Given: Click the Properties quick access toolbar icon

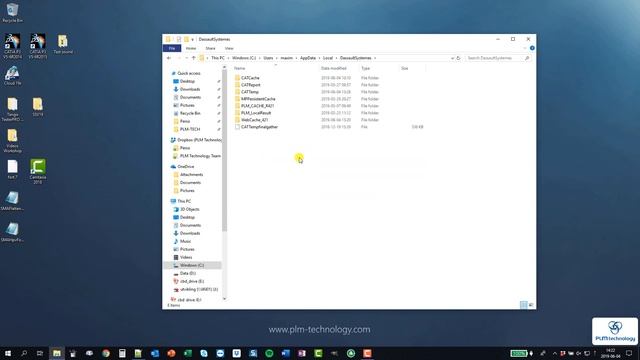Looking at the screenshot, I should click(x=178, y=39).
